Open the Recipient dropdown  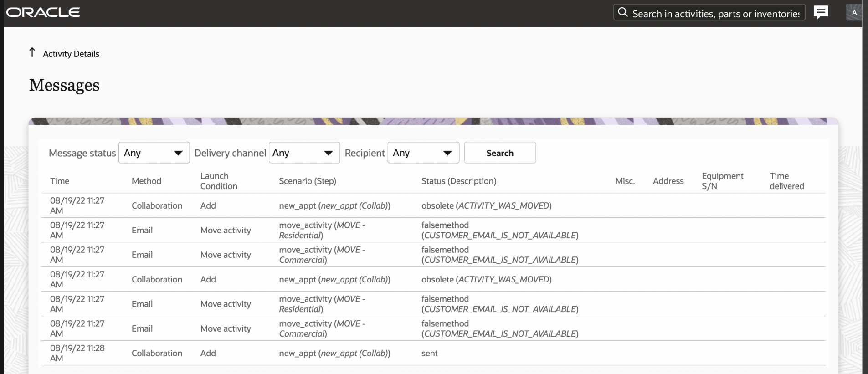point(423,153)
